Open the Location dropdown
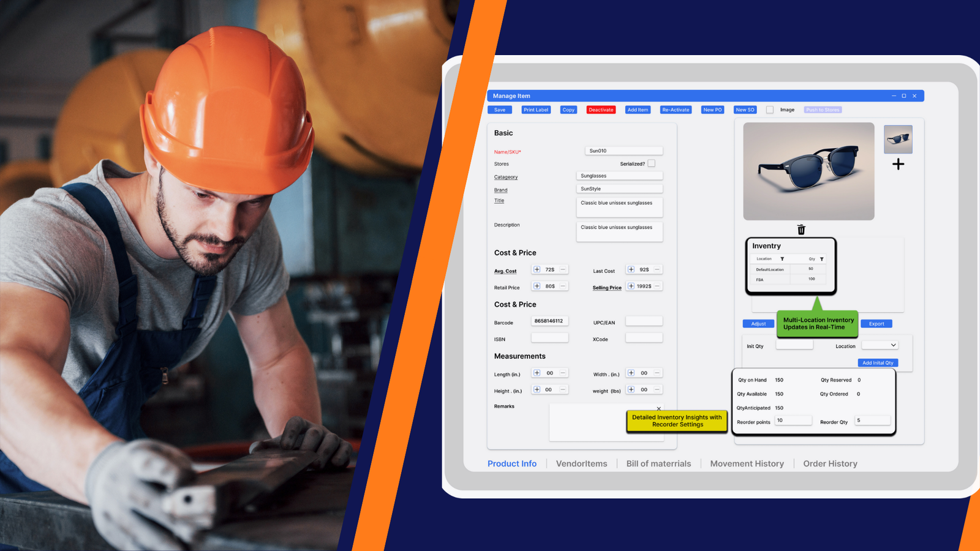This screenshot has height=551, width=980. point(880,345)
